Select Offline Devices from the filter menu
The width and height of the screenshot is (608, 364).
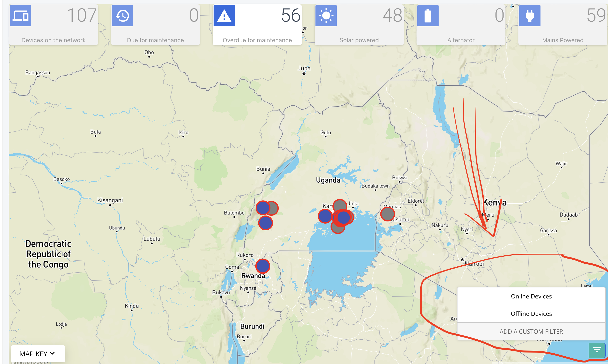tap(531, 314)
